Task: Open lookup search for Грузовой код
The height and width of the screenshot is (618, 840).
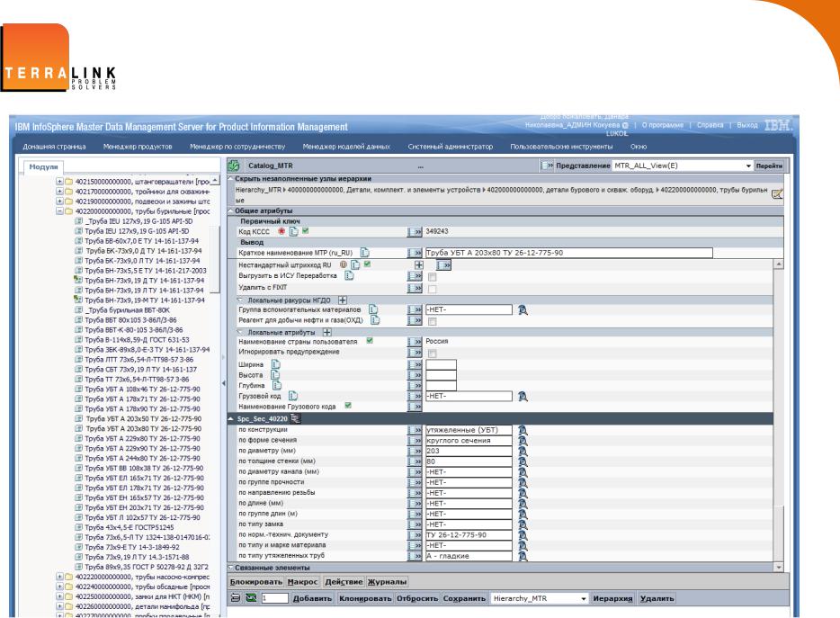Action: (523, 396)
